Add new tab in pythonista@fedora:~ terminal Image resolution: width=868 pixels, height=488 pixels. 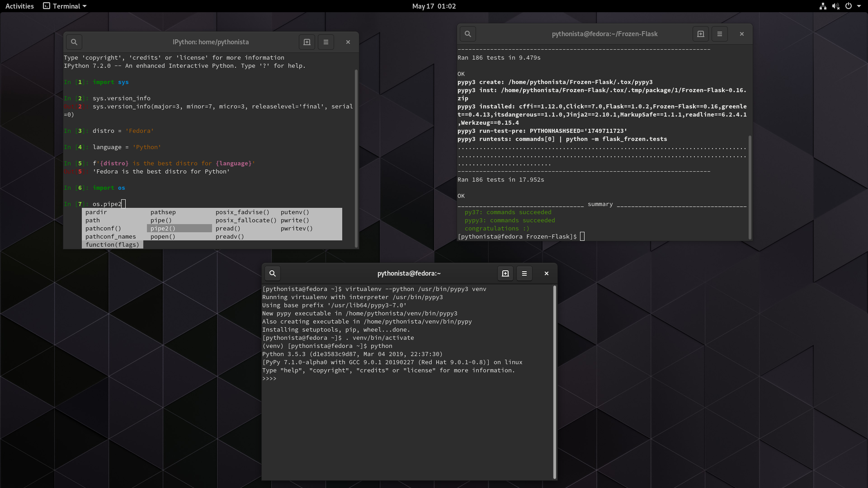pyautogui.click(x=505, y=273)
